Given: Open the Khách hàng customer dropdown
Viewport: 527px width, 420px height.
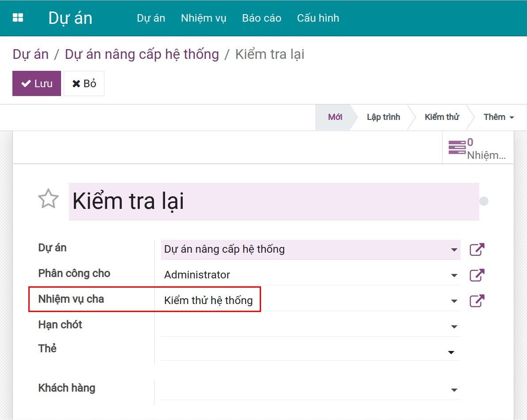Looking at the screenshot, I should click(454, 389).
